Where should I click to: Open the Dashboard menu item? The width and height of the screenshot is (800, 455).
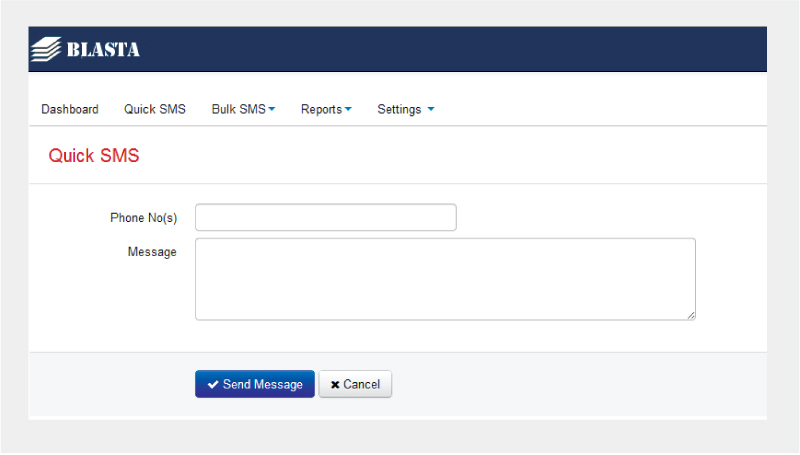pos(70,109)
